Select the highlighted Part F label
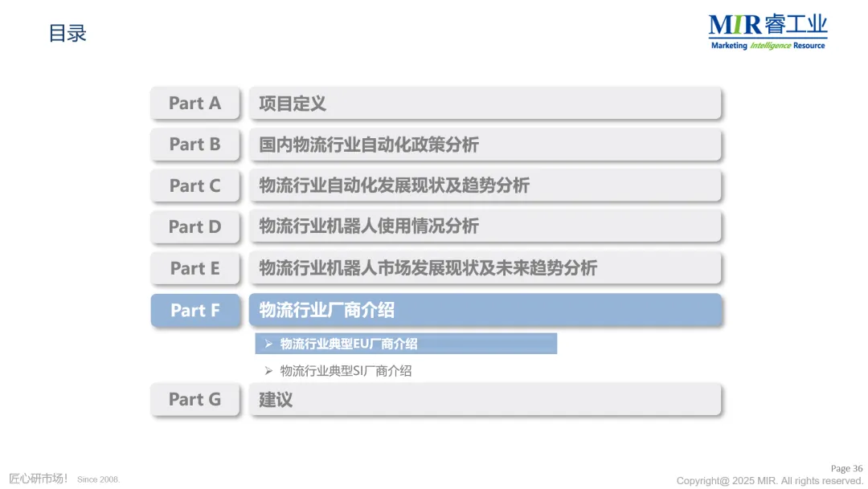 click(194, 310)
